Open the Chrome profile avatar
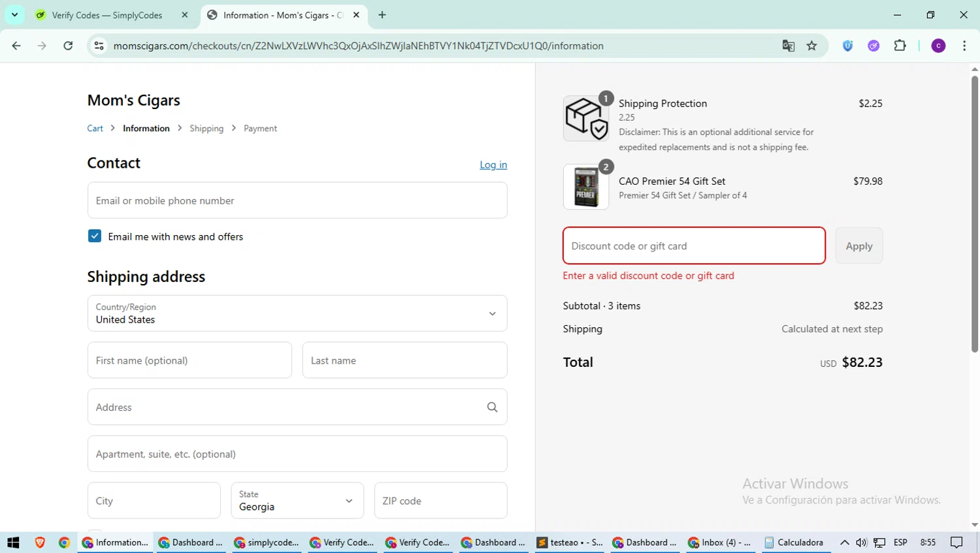 (x=938, y=46)
